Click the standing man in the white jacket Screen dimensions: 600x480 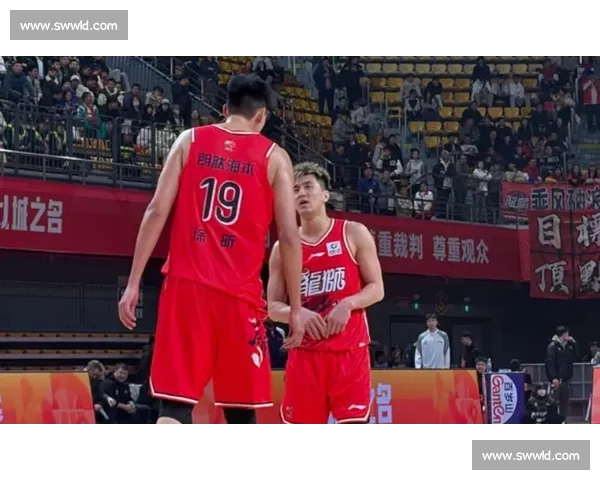432,345
